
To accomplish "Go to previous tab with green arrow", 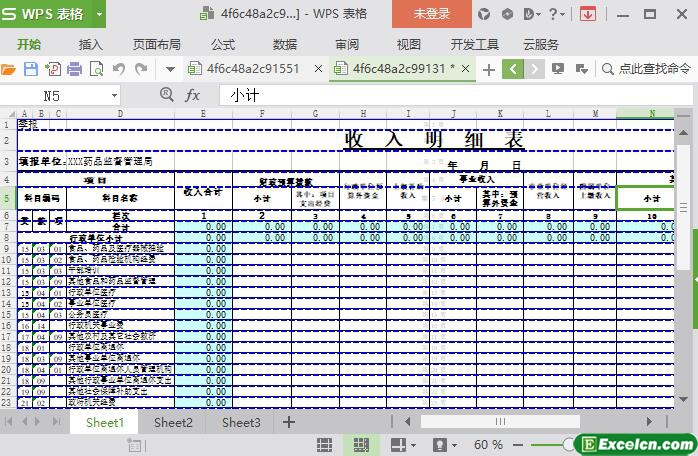I will pyautogui.click(x=513, y=69).
